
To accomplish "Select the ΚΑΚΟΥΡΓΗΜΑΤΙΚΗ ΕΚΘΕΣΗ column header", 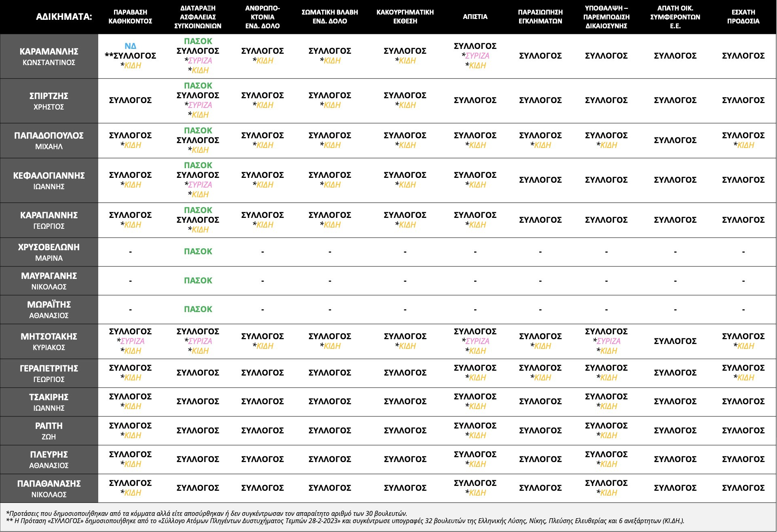I will coord(405,17).
